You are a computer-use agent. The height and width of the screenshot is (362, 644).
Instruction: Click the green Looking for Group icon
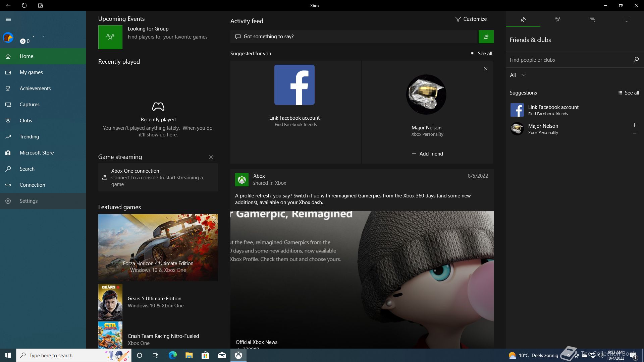[x=110, y=37]
